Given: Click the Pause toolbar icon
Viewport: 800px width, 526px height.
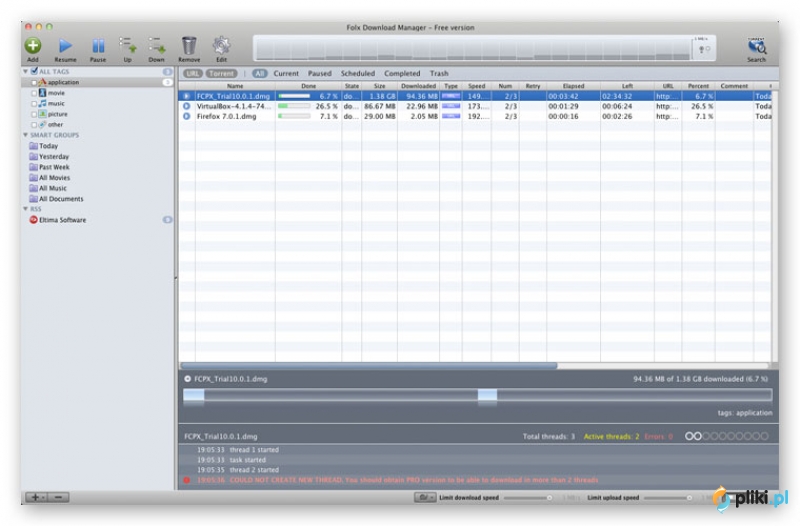Looking at the screenshot, I should point(98,46).
